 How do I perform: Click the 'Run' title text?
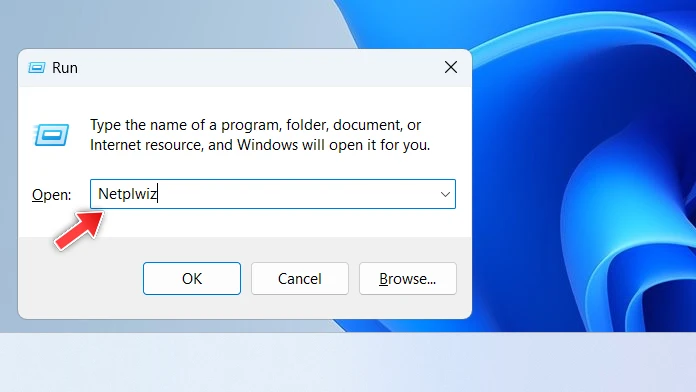pyautogui.click(x=65, y=68)
